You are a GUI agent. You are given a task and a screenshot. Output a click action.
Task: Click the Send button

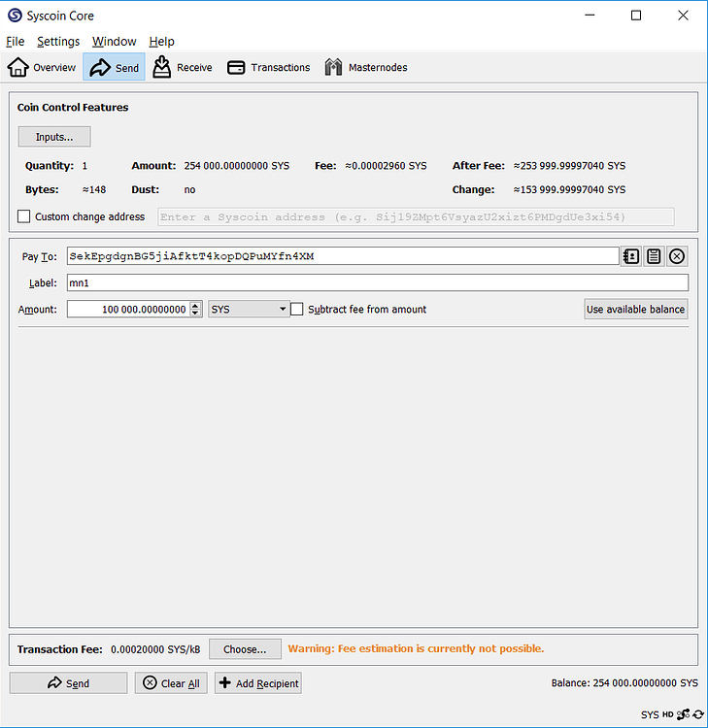(x=68, y=683)
